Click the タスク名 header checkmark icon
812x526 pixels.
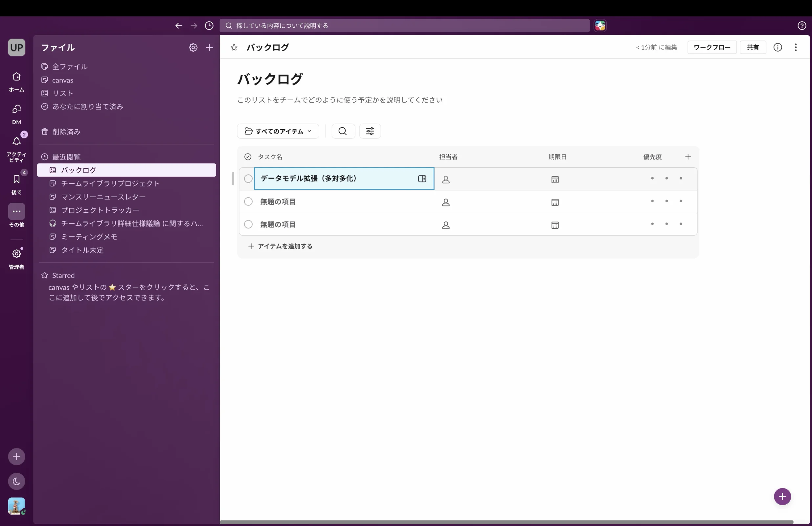pos(248,157)
